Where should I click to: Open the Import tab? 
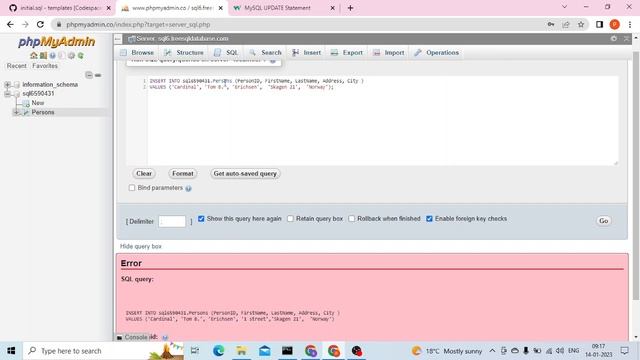tap(388, 53)
